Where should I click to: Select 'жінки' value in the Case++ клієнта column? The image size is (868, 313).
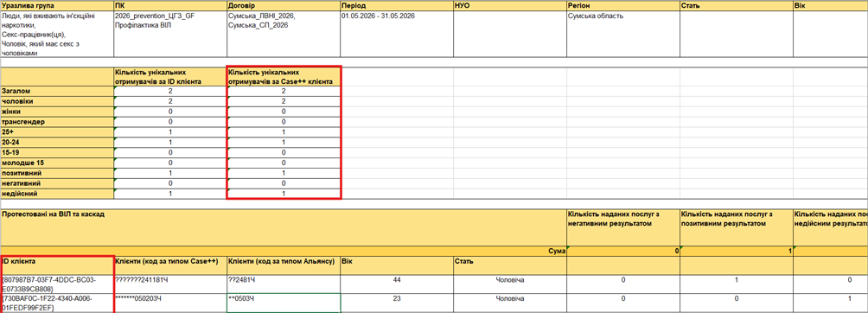point(284,112)
